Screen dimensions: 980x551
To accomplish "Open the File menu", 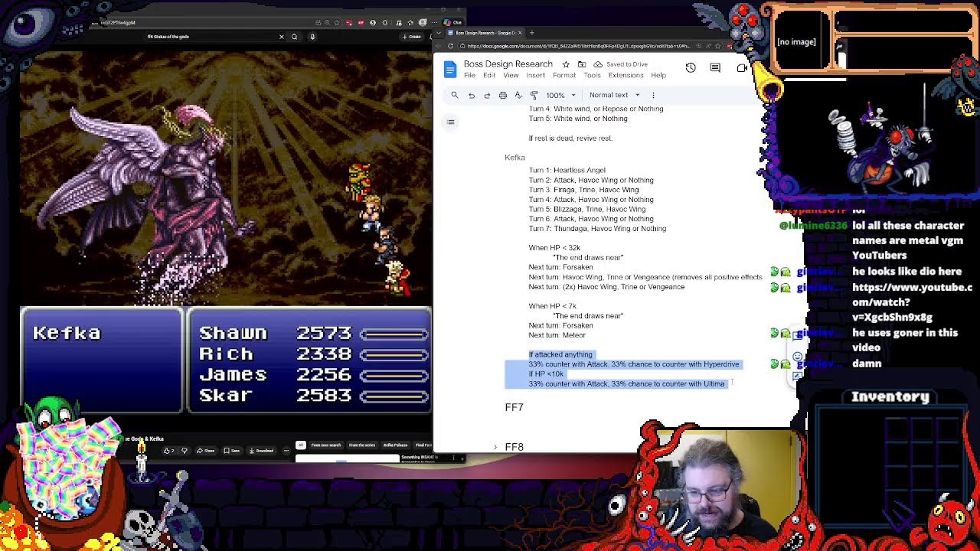I will tap(469, 76).
